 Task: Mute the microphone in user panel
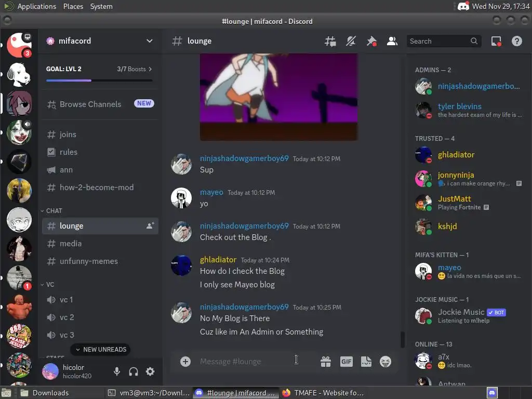pyautogui.click(x=117, y=371)
